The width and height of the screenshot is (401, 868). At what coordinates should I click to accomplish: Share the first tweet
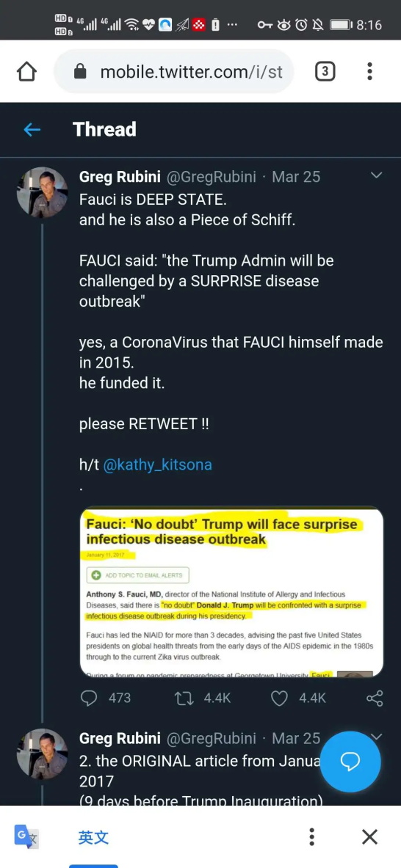click(375, 698)
